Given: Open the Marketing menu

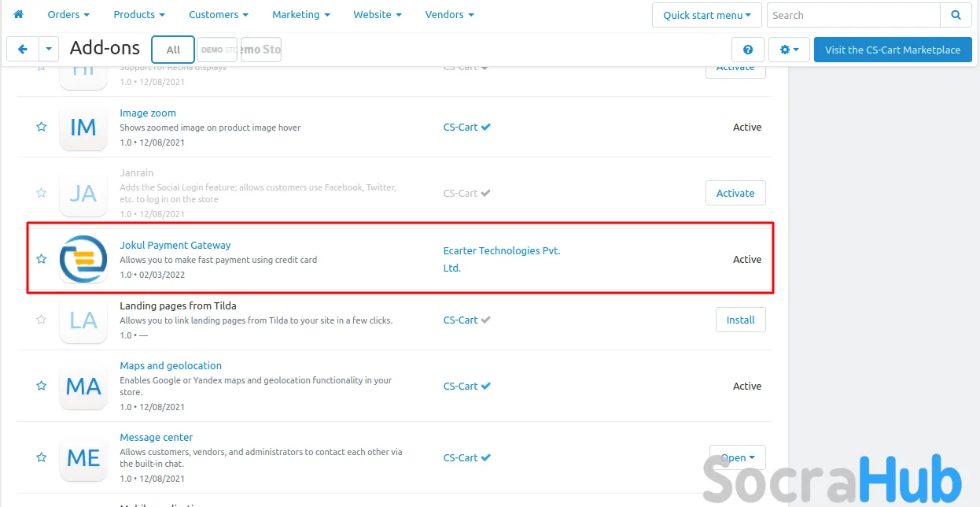Looking at the screenshot, I should pyautogui.click(x=300, y=14).
